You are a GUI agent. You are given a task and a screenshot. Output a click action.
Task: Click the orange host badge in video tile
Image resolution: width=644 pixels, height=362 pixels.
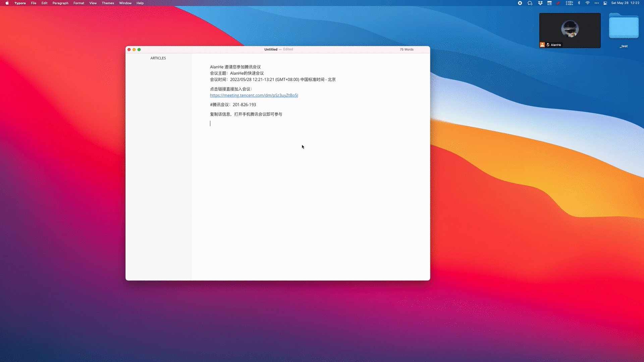[x=542, y=45]
